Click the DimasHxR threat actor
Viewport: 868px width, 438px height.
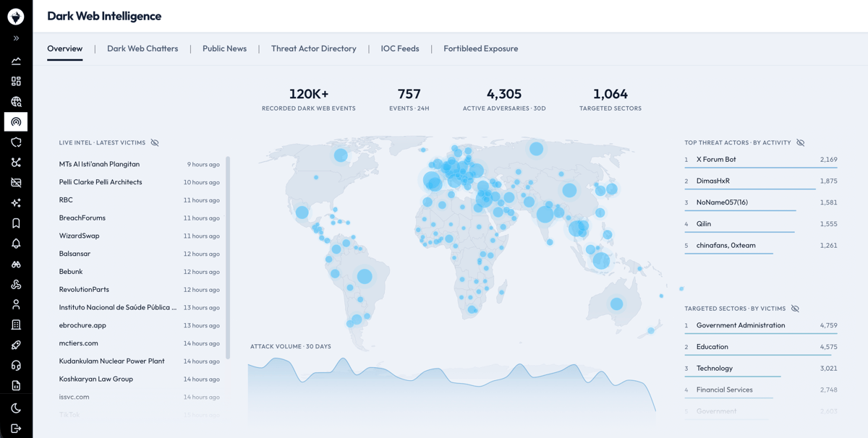[x=761, y=181]
